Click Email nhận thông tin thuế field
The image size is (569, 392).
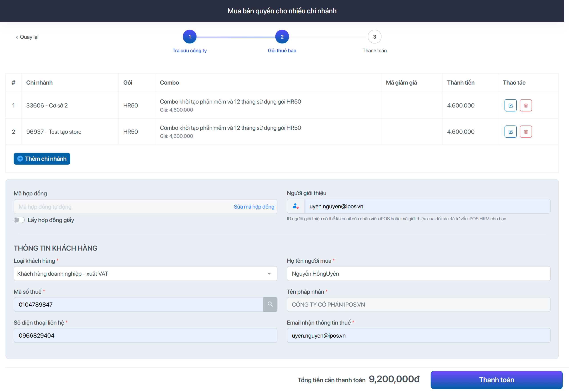(418, 336)
